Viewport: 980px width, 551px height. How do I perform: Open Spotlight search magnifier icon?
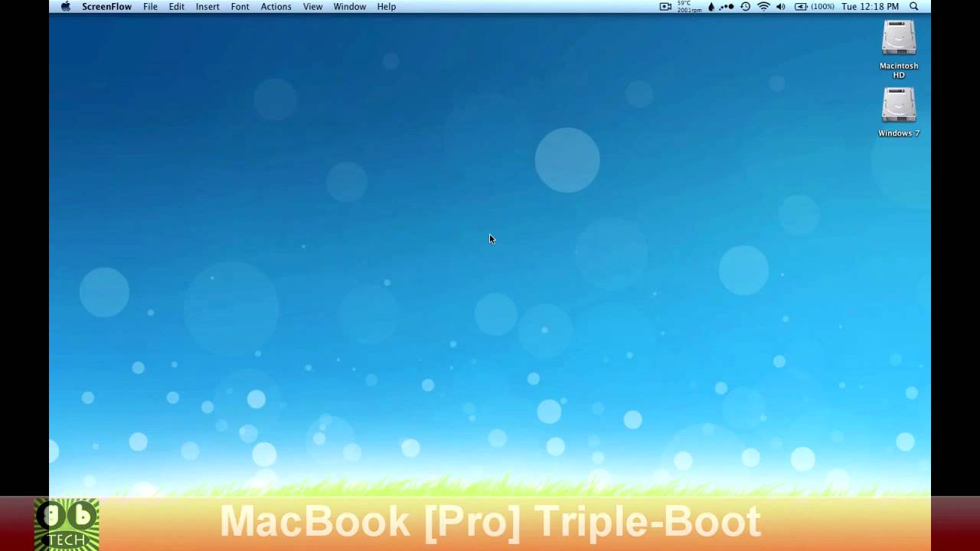pos(913,7)
